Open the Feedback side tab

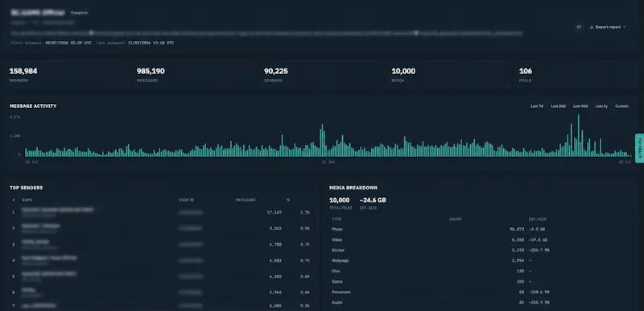click(x=639, y=148)
